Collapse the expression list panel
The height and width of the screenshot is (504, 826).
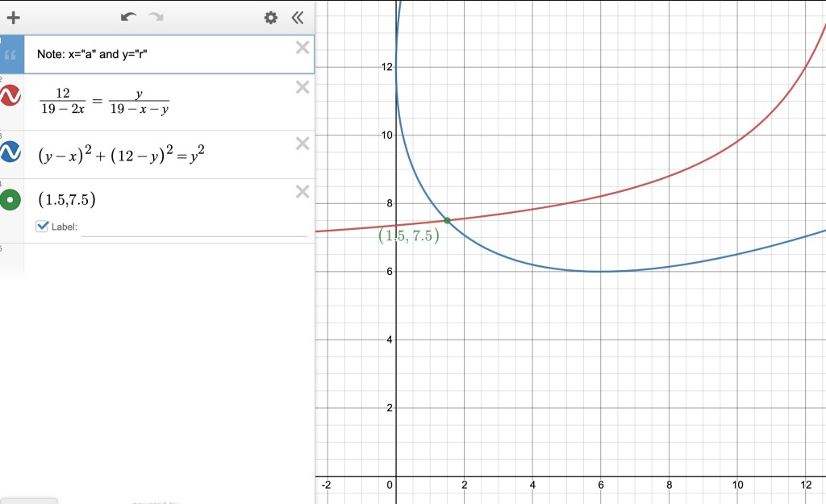(298, 17)
